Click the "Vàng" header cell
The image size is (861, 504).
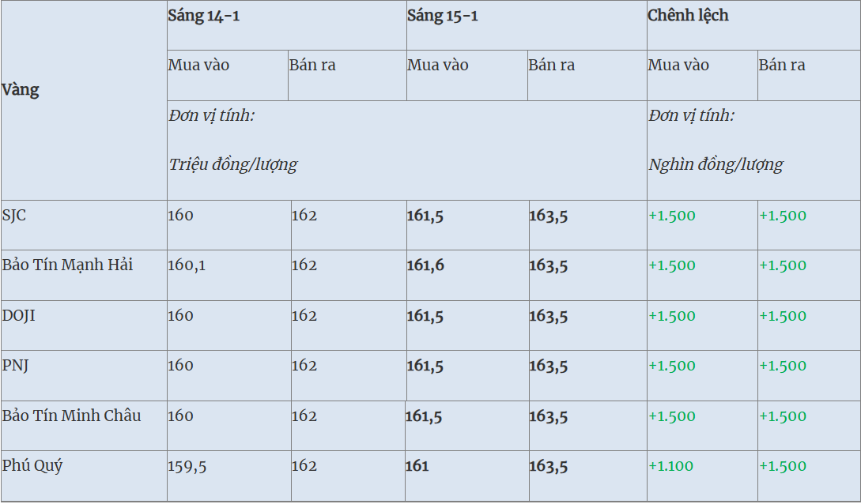click(x=21, y=90)
